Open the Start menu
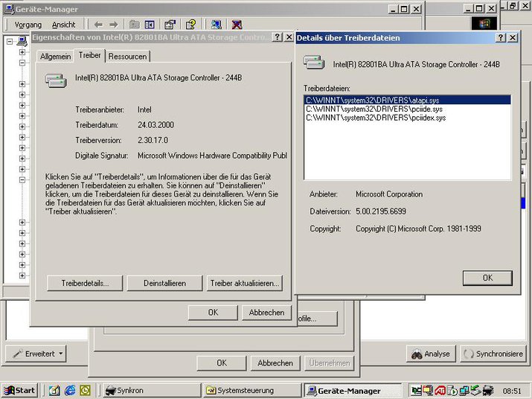 coord(19,391)
